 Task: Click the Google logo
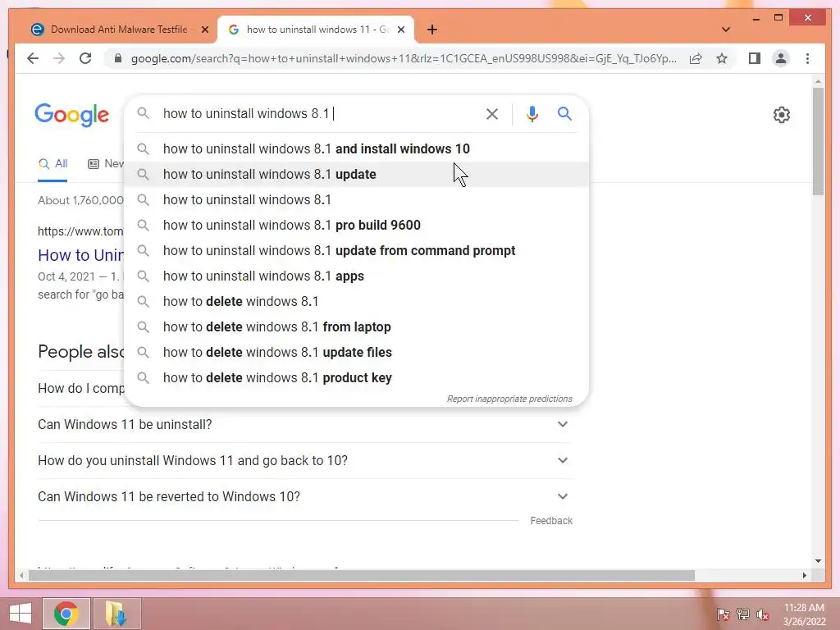(x=72, y=115)
